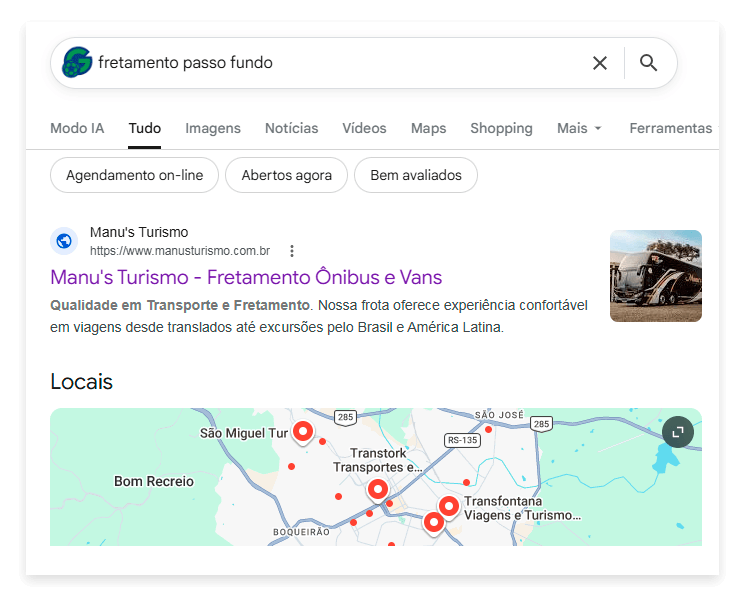Expand the map to full view
755x609 pixels.
click(677, 432)
